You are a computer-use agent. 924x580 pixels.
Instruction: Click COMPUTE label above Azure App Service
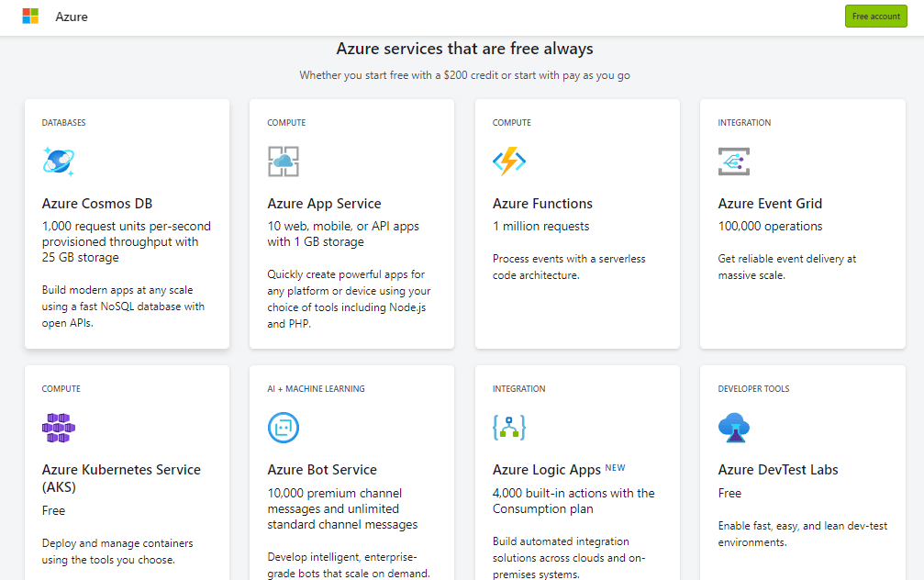point(286,123)
